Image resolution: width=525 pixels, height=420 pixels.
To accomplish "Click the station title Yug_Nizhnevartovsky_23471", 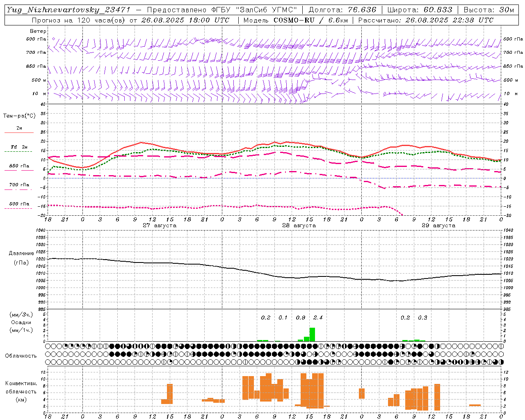I will point(68,10).
